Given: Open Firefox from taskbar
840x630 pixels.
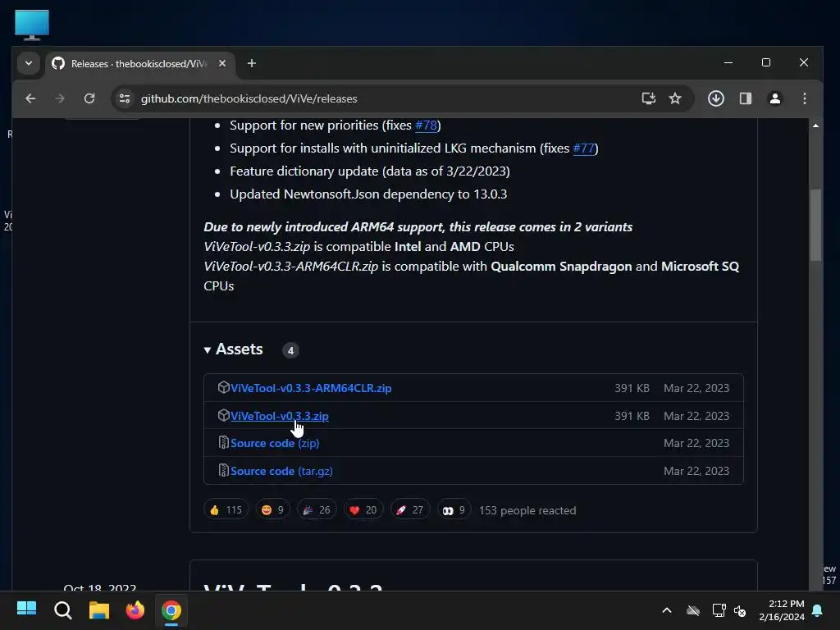Looking at the screenshot, I should (135, 609).
